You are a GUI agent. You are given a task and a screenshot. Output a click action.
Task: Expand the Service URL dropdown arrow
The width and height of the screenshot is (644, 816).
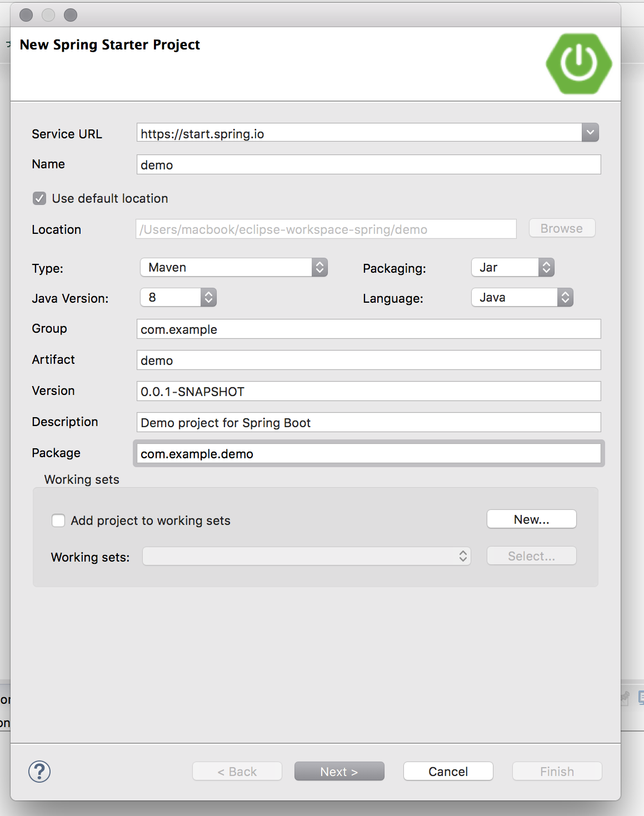pos(590,133)
